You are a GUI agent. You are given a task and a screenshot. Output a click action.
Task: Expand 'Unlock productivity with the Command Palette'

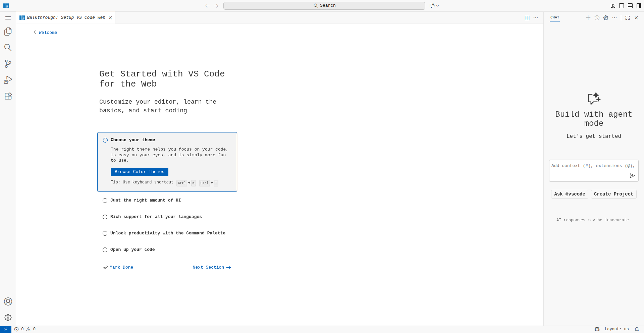(168, 233)
